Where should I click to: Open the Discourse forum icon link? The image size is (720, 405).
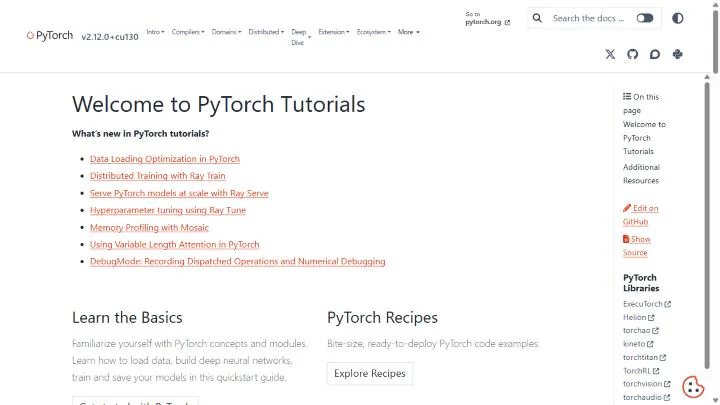click(x=655, y=54)
